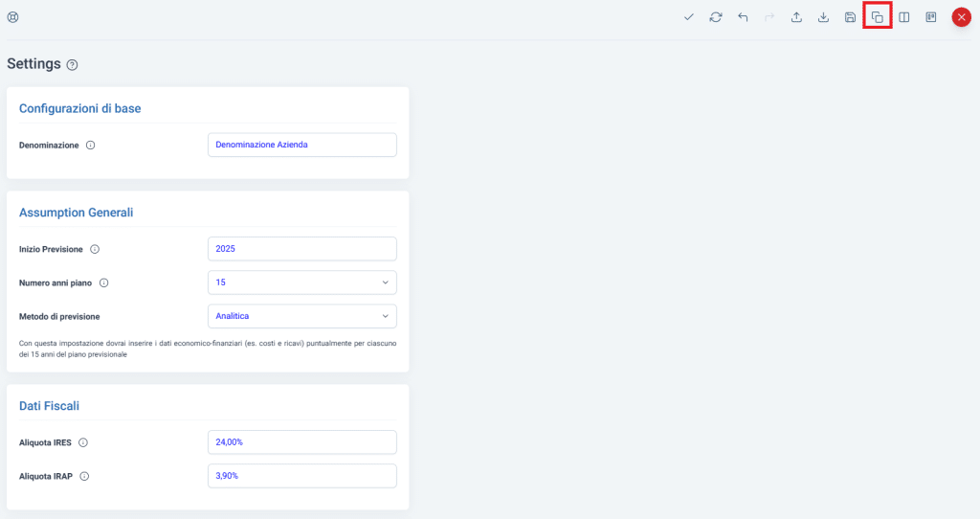Click the upload arrow icon
This screenshot has width=980, height=519.
click(796, 17)
